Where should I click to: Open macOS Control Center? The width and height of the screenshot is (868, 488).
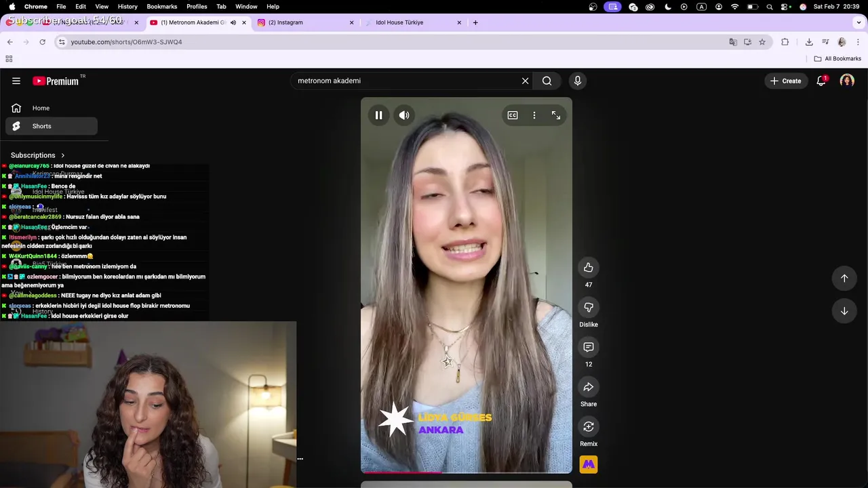tap(786, 7)
